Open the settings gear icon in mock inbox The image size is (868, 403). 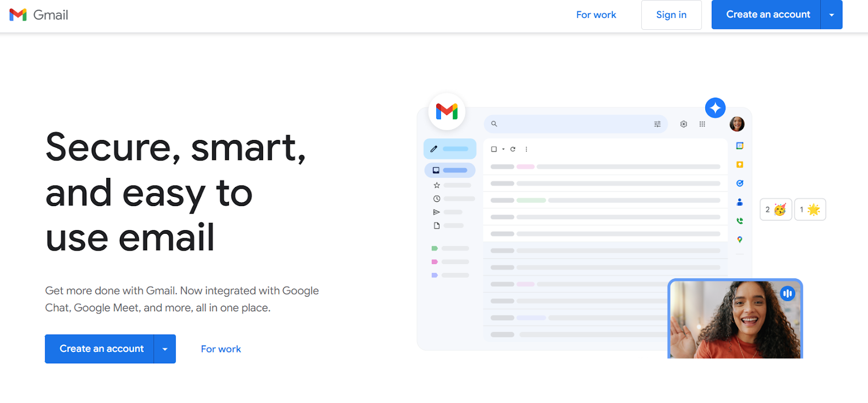[684, 124]
